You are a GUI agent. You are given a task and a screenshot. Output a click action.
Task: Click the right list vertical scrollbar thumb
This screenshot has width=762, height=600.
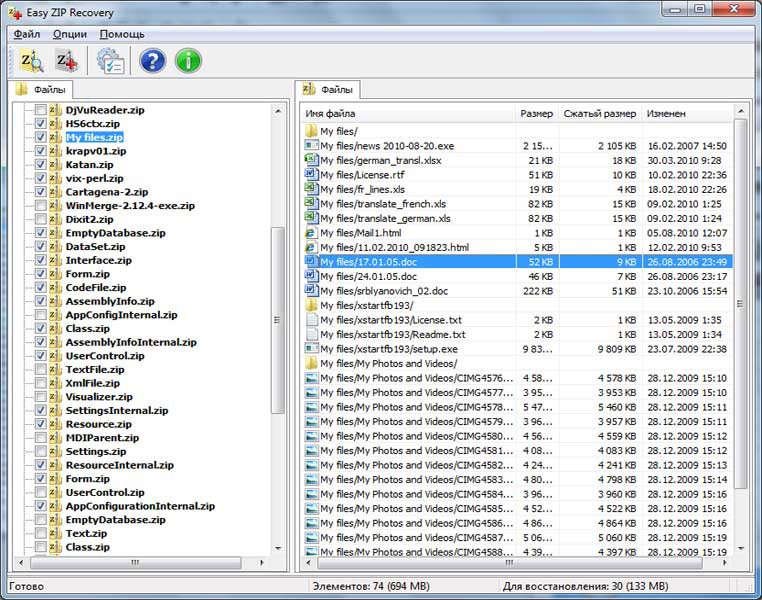tap(740, 304)
